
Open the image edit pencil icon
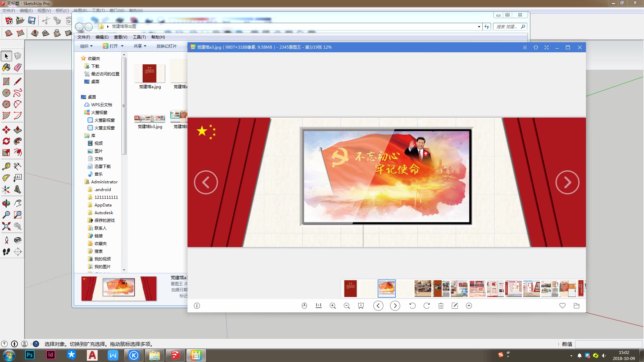(455, 306)
